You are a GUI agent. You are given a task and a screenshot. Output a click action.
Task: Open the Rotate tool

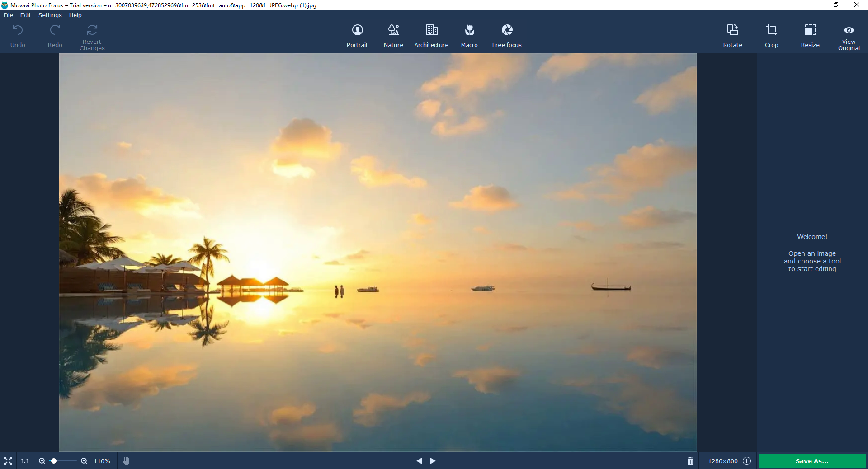coord(732,36)
